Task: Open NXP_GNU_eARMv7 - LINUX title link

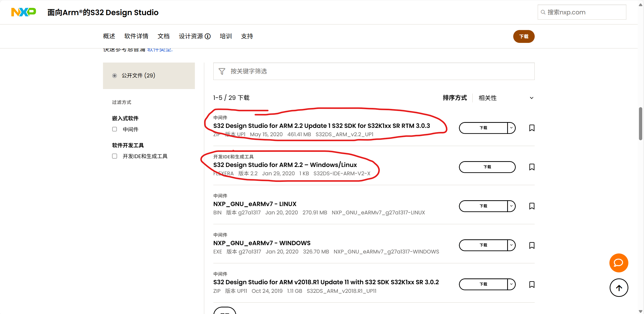Action: point(255,204)
